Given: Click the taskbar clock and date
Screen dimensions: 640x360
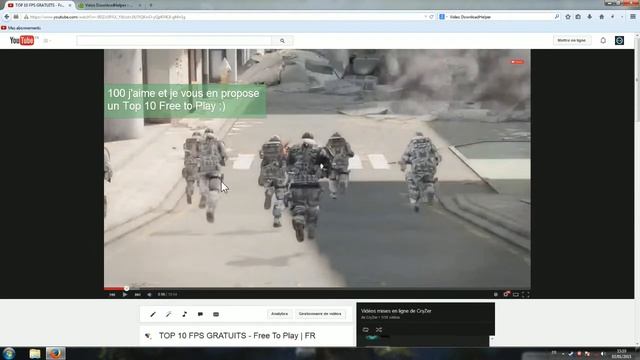Looking at the screenshot, I should coord(621,354).
